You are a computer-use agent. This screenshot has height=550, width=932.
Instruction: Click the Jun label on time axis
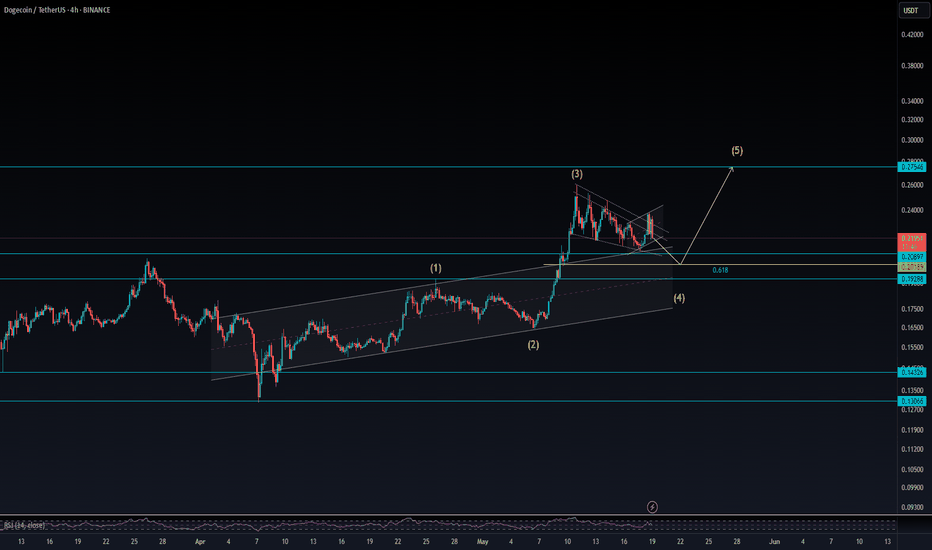[774, 542]
